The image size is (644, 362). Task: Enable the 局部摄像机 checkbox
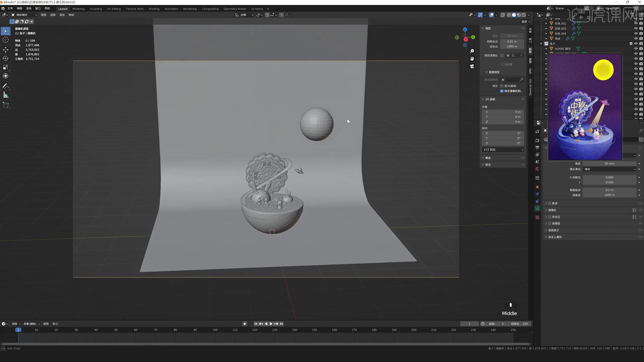pos(502,56)
